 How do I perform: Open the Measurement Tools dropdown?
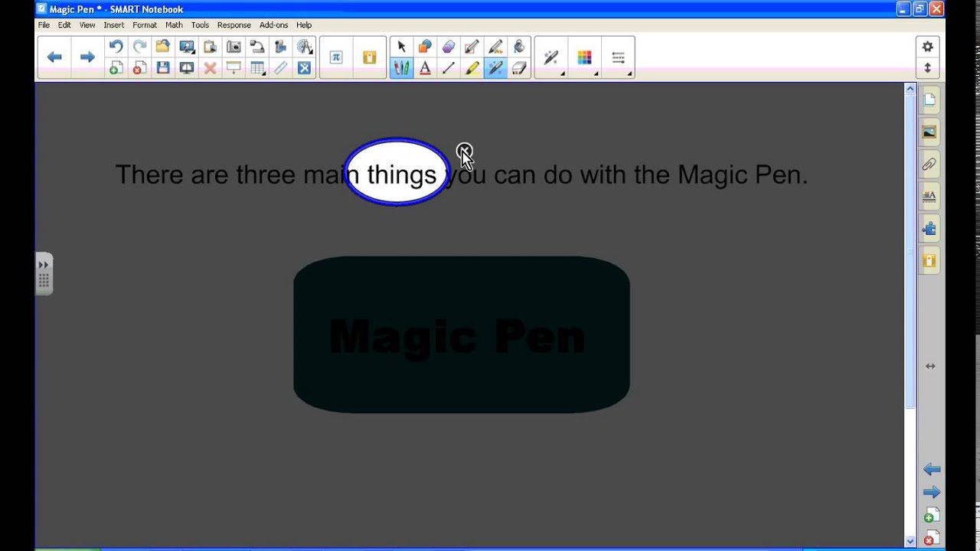pyautogui.click(x=305, y=47)
